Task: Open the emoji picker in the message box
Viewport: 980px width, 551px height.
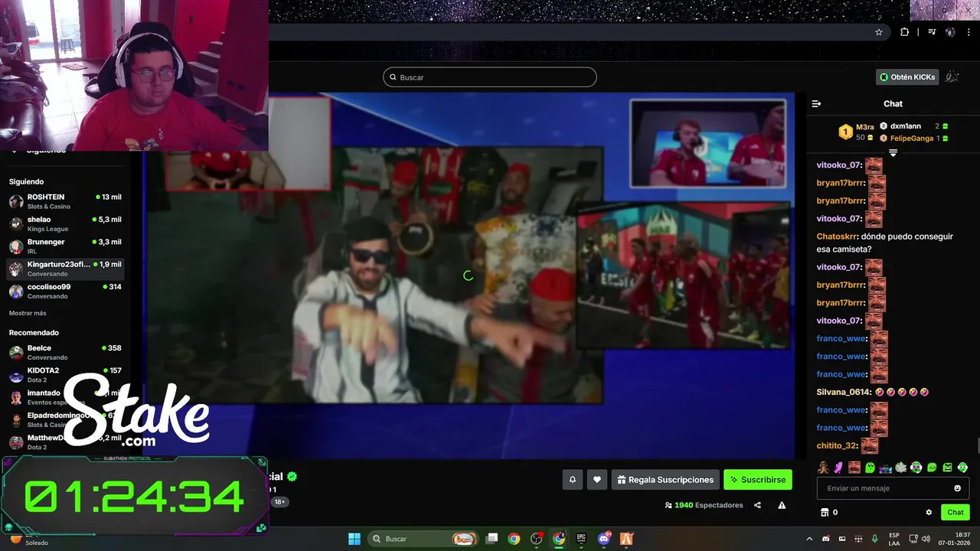Action: 957,488
